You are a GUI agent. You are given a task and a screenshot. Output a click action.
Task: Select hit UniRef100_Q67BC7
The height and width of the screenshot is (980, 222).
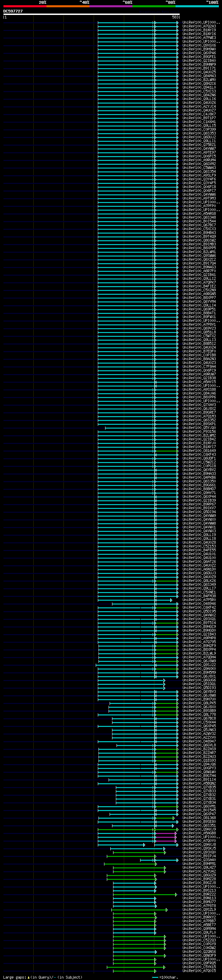click(x=199, y=225)
